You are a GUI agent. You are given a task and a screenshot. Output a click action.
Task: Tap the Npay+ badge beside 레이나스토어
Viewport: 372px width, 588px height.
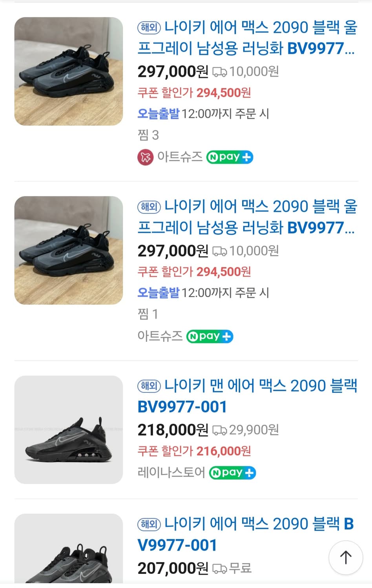click(x=232, y=473)
